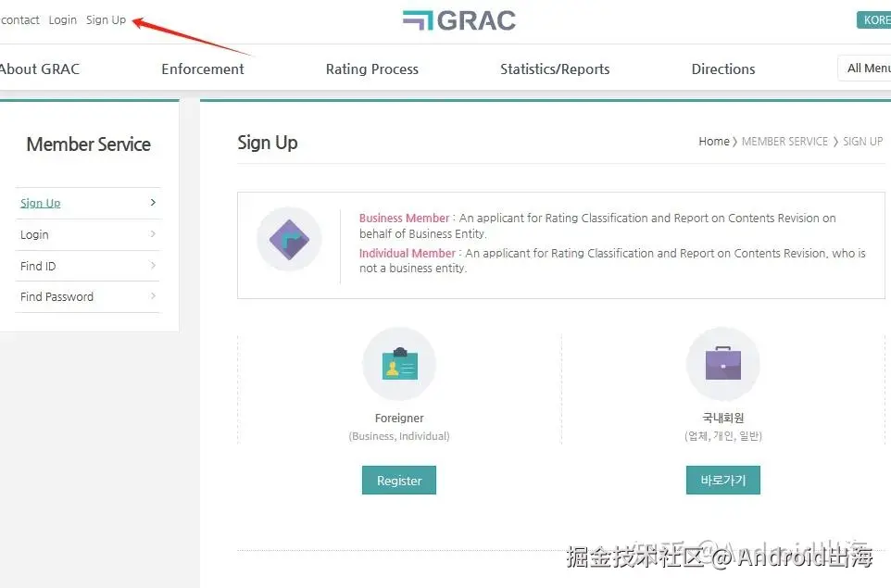Open the Directions menu
This screenshot has width=891, height=588.
click(722, 69)
